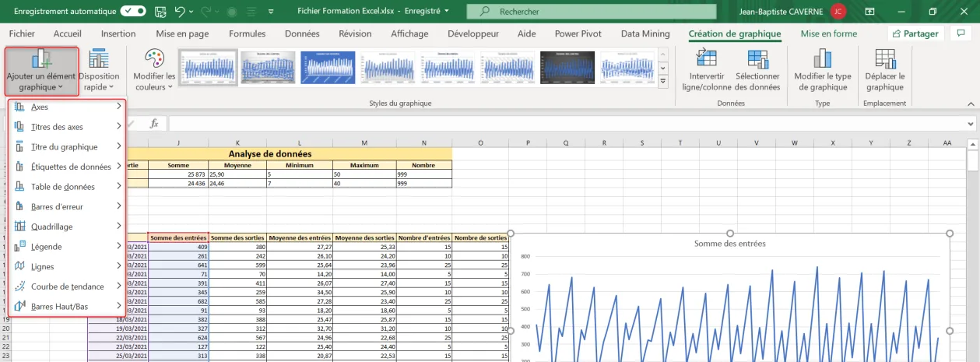Viewport: 980px width, 362px height.
Task: Open the Fichier tab
Action: [x=22, y=33]
